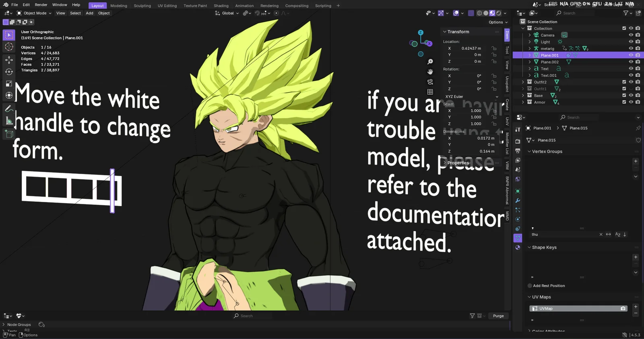This screenshot has height=339, width=644.
Task: Hide the Camera object in viewport
Action: tap(631, 35)
